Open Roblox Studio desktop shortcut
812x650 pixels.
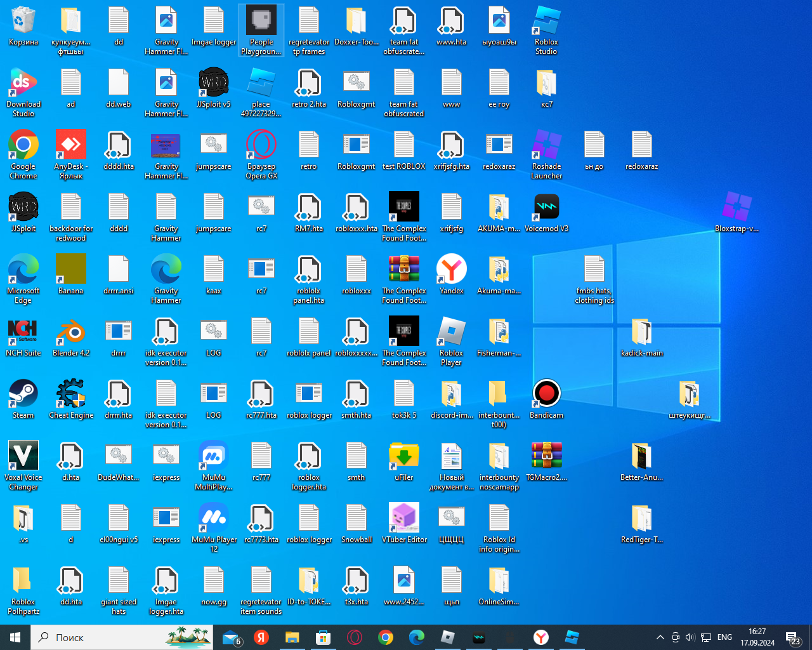546,21
